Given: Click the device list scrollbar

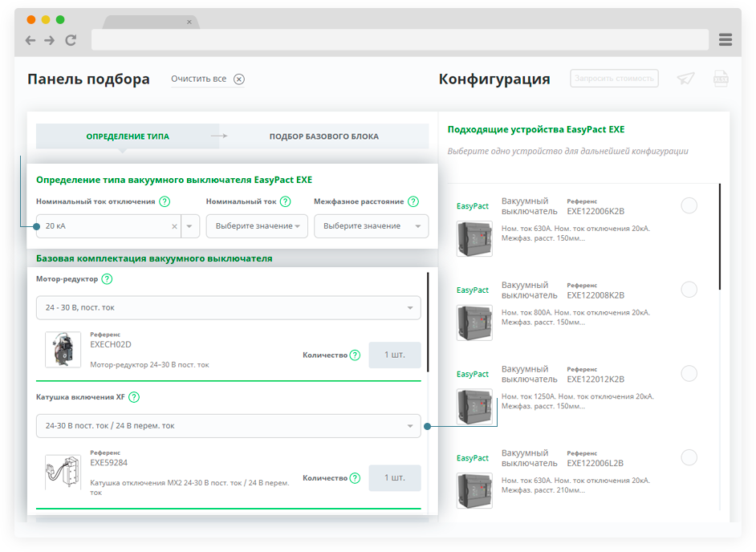Looking at the screenshot, I should 719,237.
